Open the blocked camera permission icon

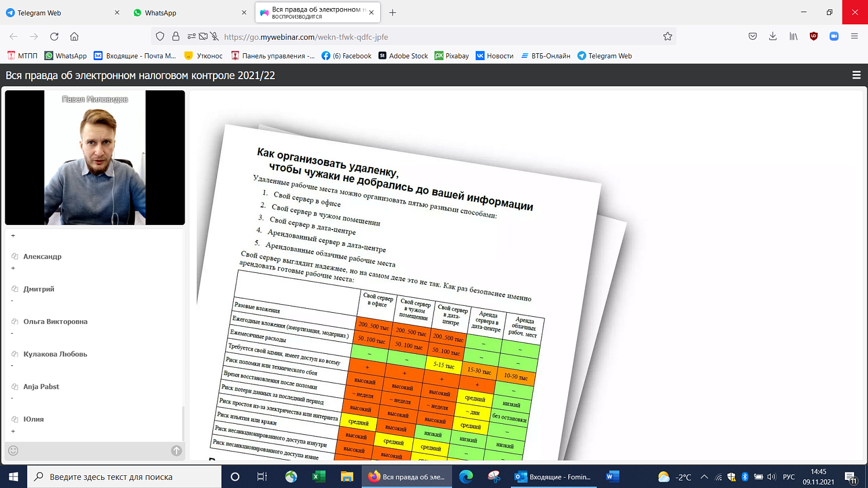[x=203, y=36]
